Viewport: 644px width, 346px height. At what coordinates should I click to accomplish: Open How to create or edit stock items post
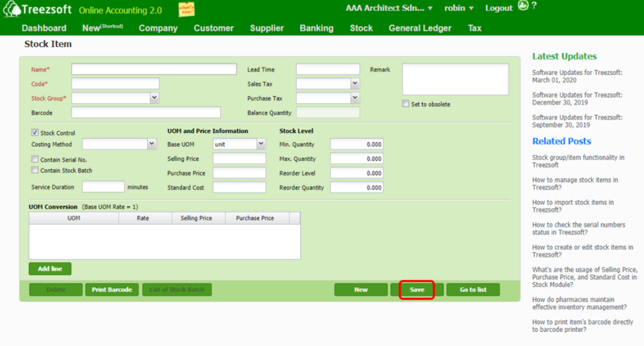[x=582, y=250]
